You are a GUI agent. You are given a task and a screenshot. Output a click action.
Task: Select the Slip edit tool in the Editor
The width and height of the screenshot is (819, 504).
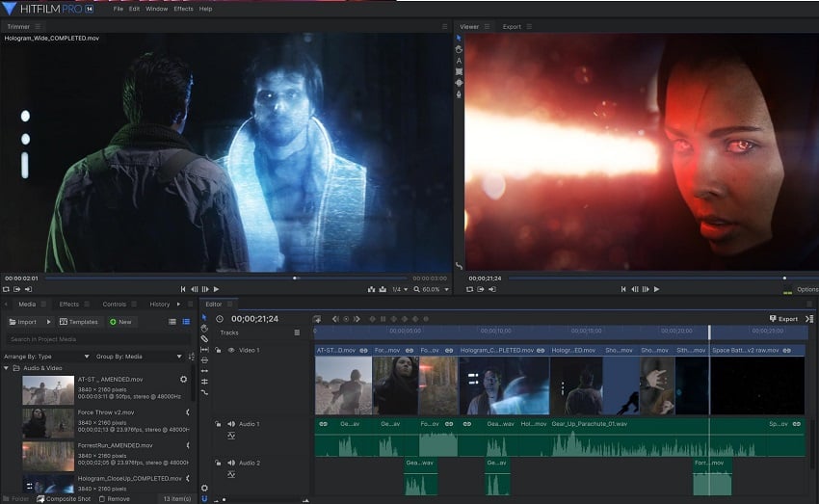pyautogui.click(x=204, y=350)
